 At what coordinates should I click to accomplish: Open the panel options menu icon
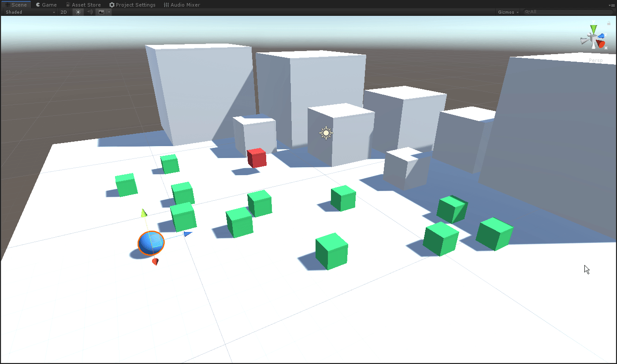pos(612,4)
